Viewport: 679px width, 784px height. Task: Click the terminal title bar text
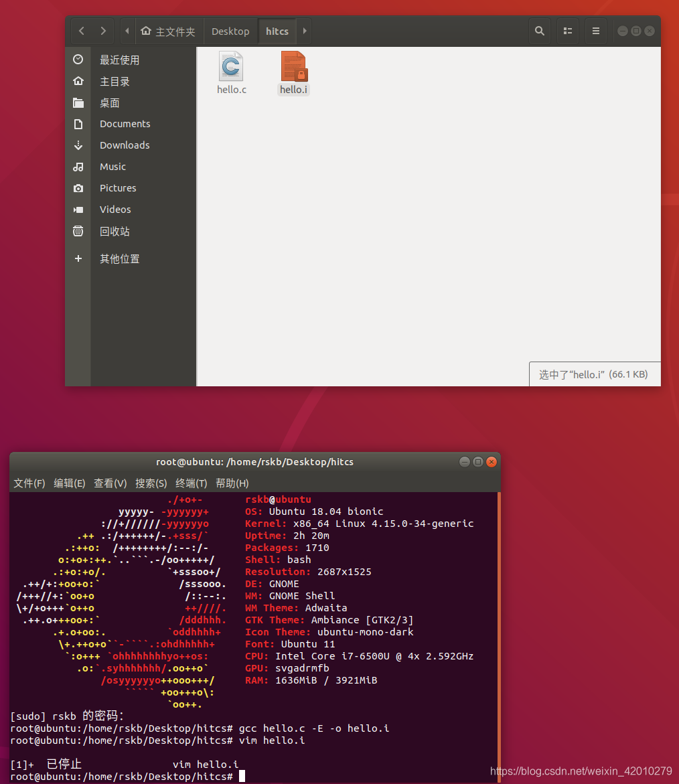click(x=254, y=462)
